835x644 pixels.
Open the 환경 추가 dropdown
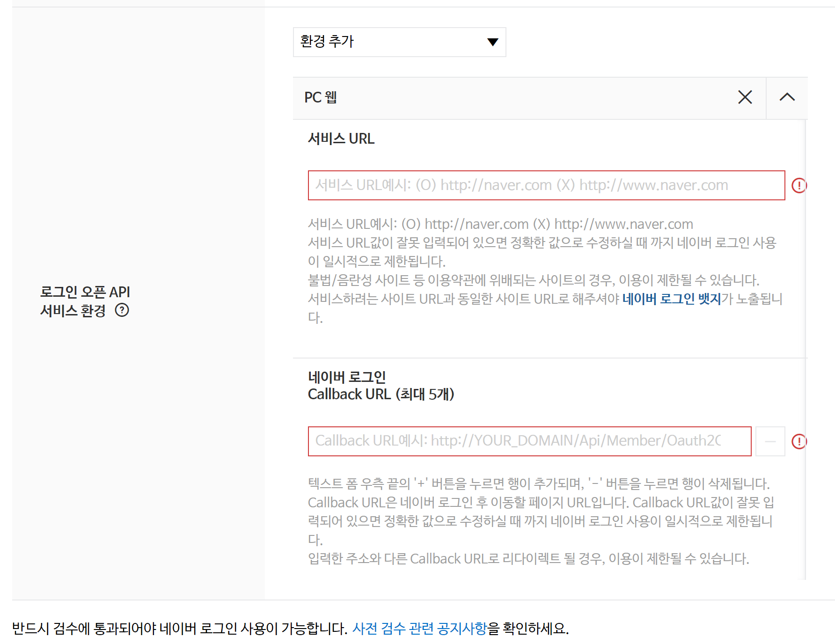tap(399, 42)
